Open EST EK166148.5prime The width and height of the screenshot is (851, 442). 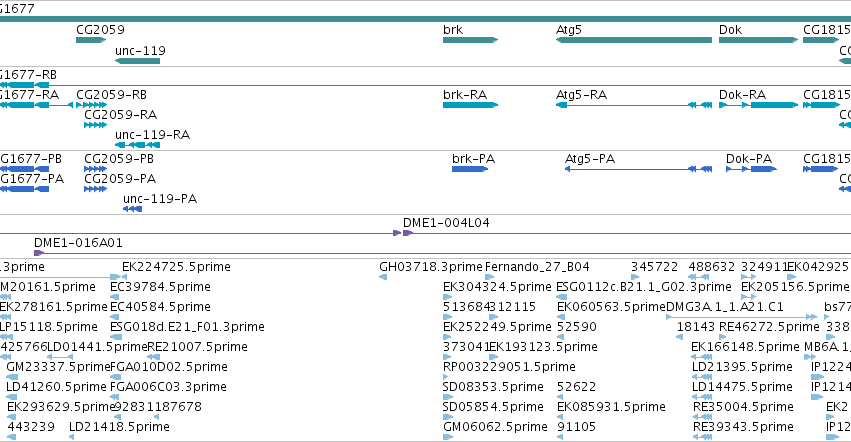702,357
